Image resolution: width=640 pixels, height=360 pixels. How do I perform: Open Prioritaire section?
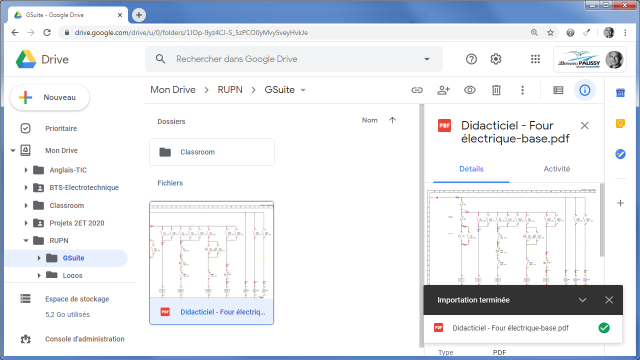pos(61,129)
